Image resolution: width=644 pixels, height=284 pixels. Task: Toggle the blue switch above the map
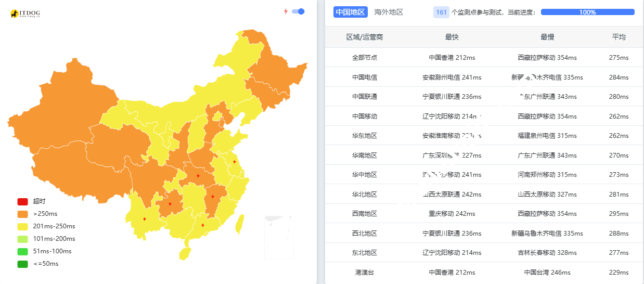tap(298, 11)
